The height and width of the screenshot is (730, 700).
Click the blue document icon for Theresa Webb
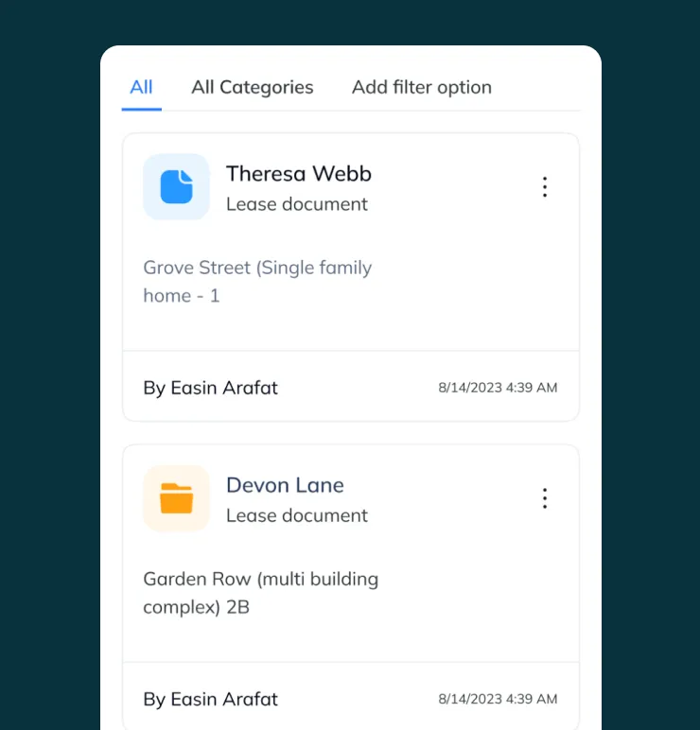coord(176,186)
